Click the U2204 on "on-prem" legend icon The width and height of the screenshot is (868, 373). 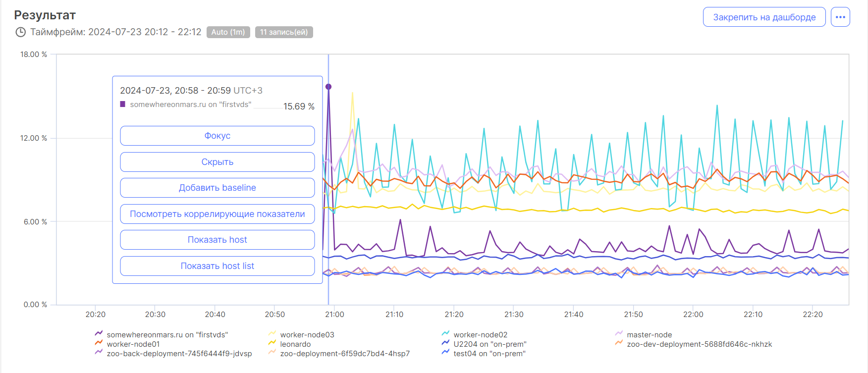click(445, 343)
